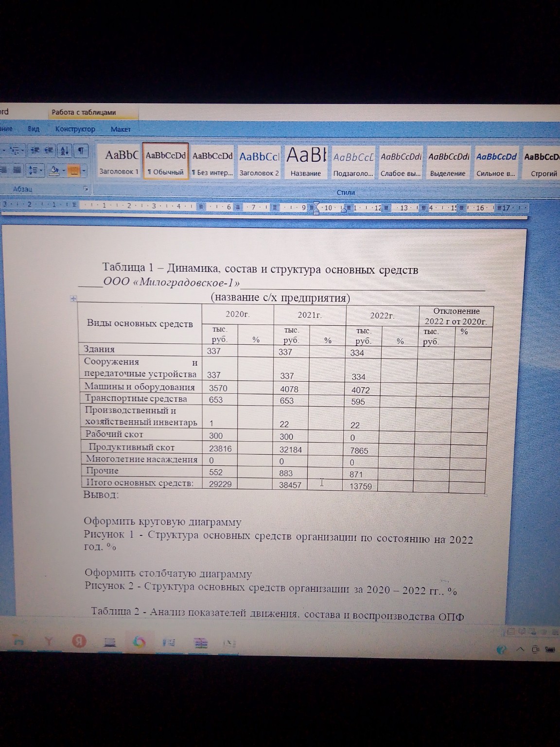Click the Increase Indent icon

coord(48,151)
